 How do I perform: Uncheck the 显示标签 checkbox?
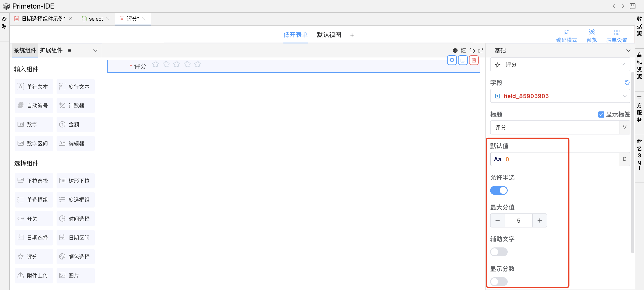pyautogui.click(x=601, y=115)
